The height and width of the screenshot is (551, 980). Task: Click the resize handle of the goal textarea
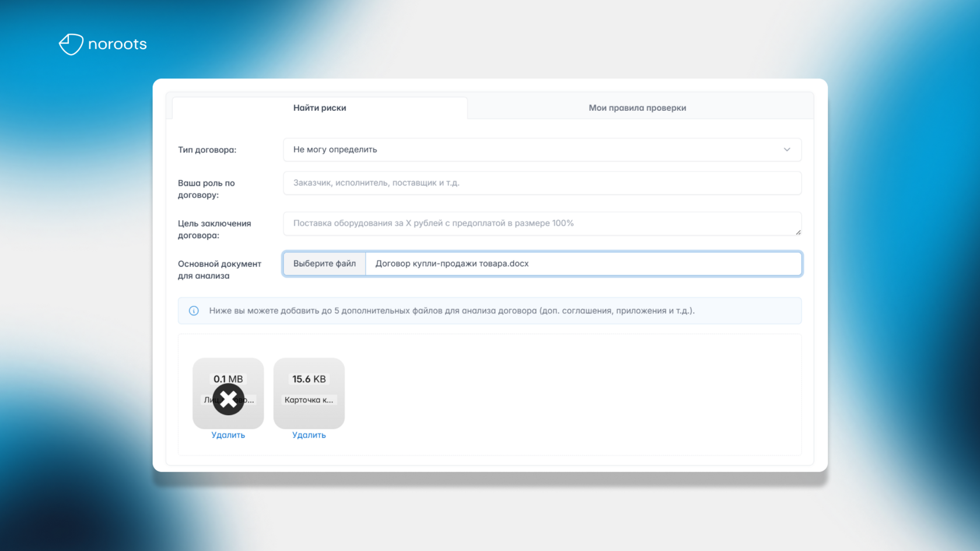797,232
